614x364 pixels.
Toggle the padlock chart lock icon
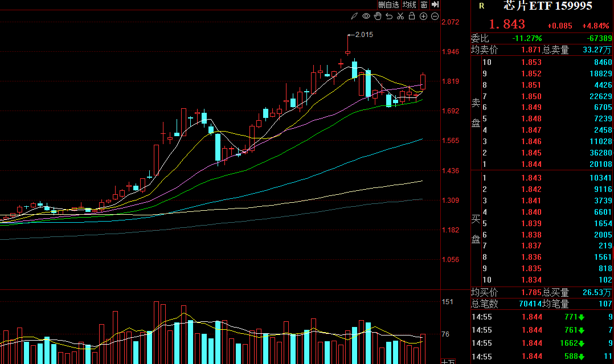(x=412, y=17)
